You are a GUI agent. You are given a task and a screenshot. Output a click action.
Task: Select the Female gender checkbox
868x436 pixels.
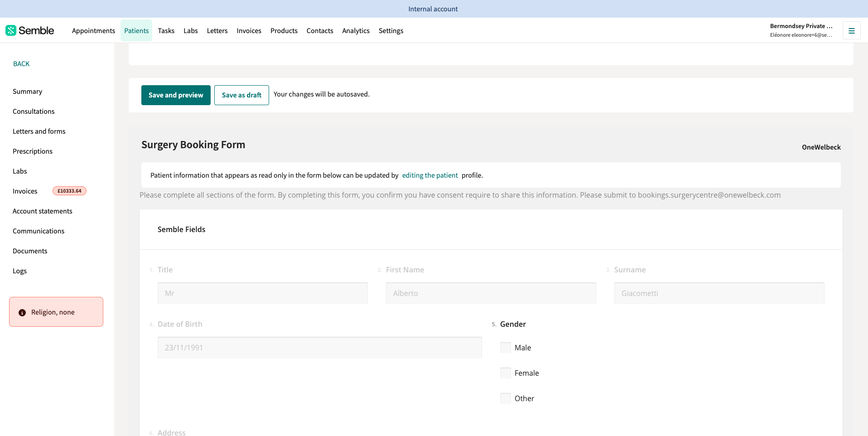click(505, 373)
